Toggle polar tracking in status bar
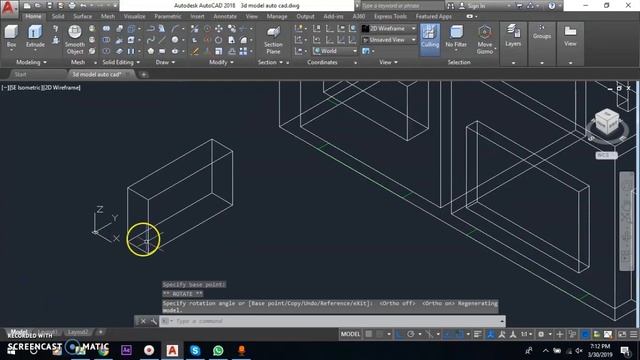Viewport: 640px width, 360px height. click(411, 334)
